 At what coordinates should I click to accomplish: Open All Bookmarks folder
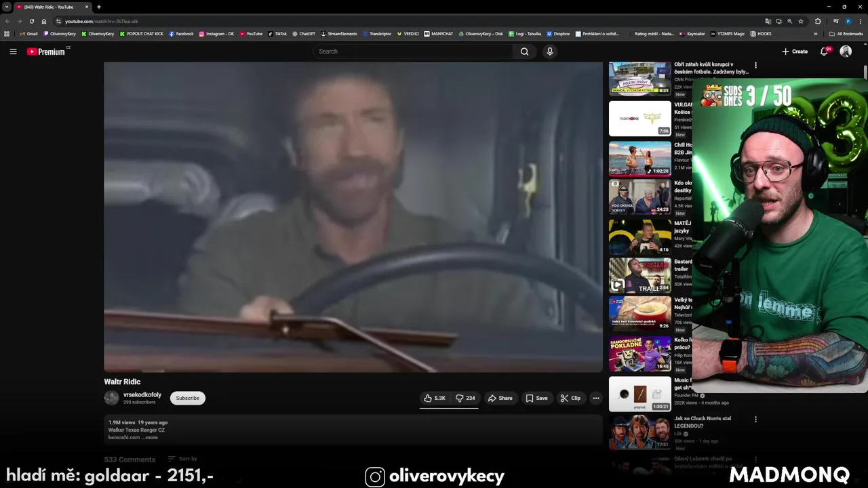point(846,33)
